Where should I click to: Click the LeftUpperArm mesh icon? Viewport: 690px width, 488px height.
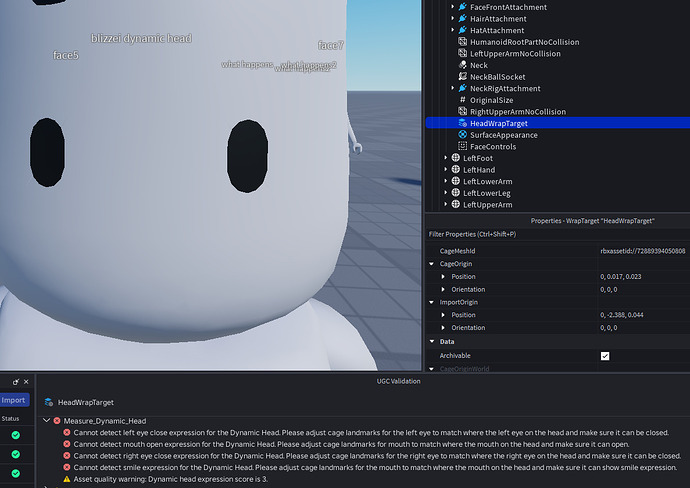455,205
